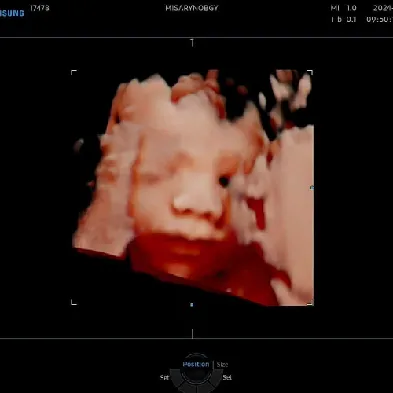Switch trackball mode to Size
393x393 pixels.
click(222, 364)
